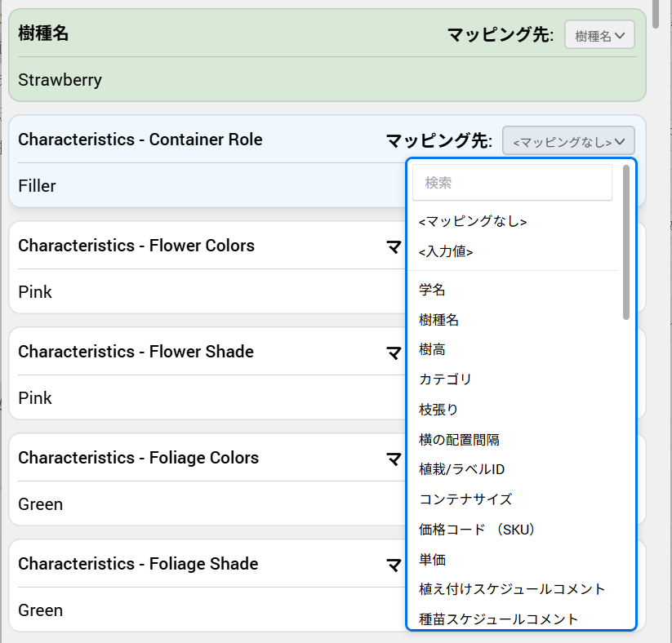Choose コンテナサイズ mapping option
This screenshot has height=643, width=672.
point(465,499)
